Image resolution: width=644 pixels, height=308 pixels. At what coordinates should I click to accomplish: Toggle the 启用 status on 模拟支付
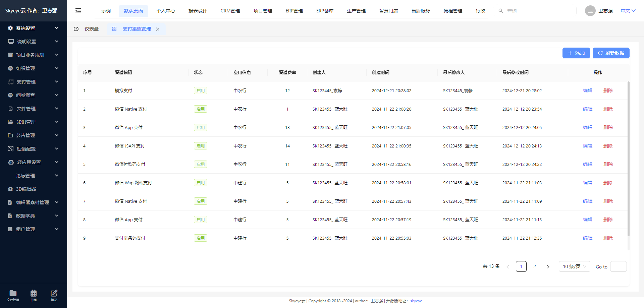pyautogui.click(x=200, y=90)
